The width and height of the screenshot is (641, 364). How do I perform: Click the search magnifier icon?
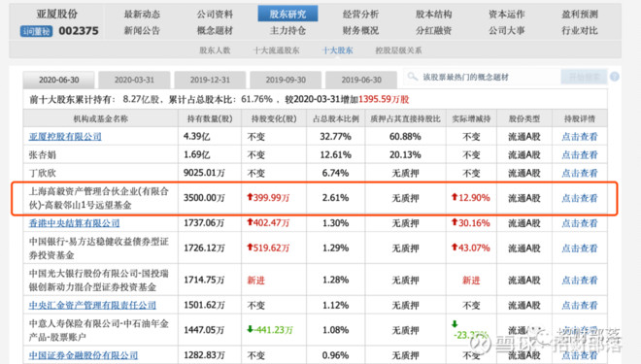click(x=413, y=77)
